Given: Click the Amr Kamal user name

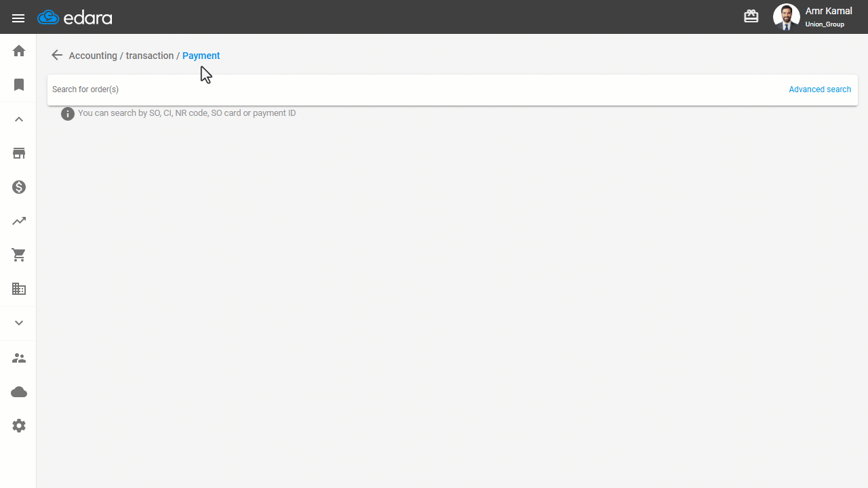Looking at the screenshot, I should point(829,11).
